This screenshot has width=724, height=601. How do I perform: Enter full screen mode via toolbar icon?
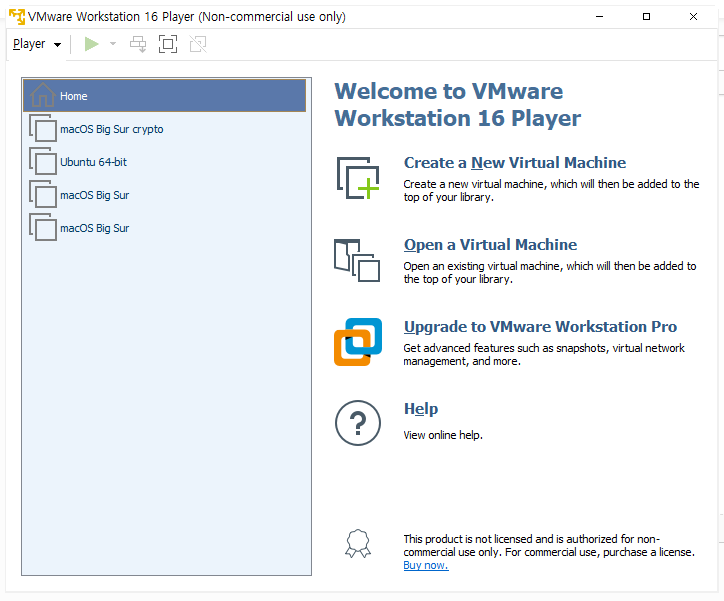[x=168, y=44]
